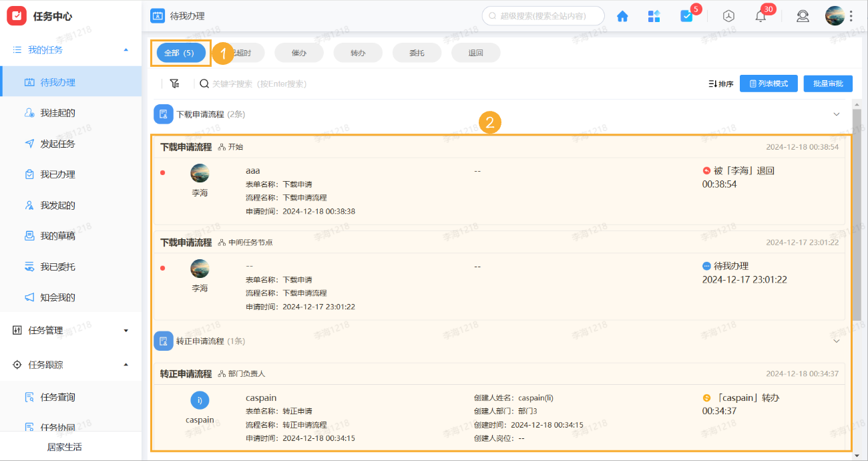Select the 转办 filter tab
The width and height of the screenshot is (868, 461).
tap(358, 52)
